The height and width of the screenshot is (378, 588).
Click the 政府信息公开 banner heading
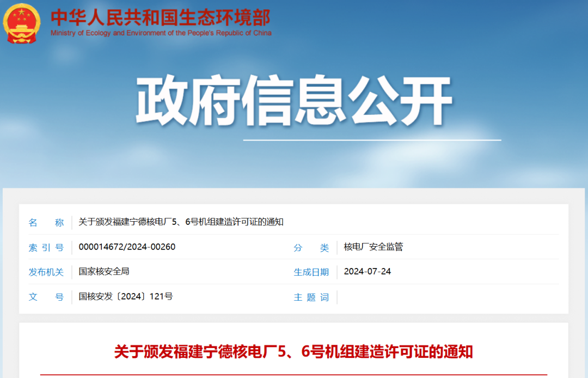294,101
